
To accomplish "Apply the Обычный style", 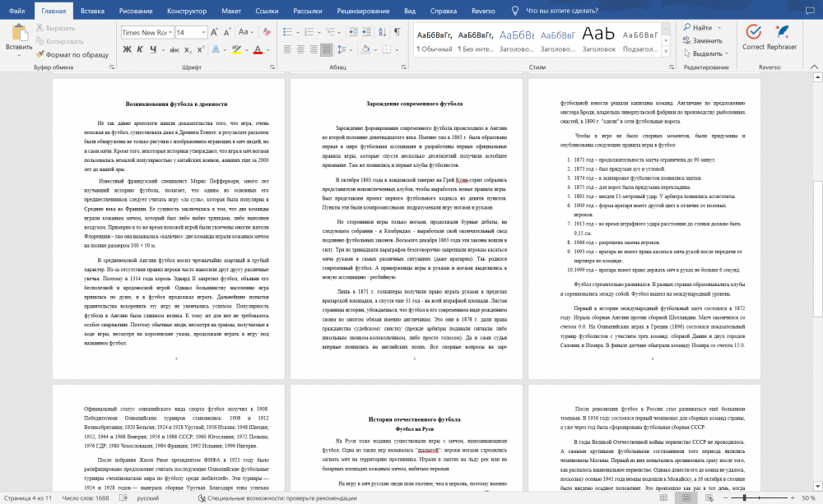I will pyautogui.click(x=434, y=41).
